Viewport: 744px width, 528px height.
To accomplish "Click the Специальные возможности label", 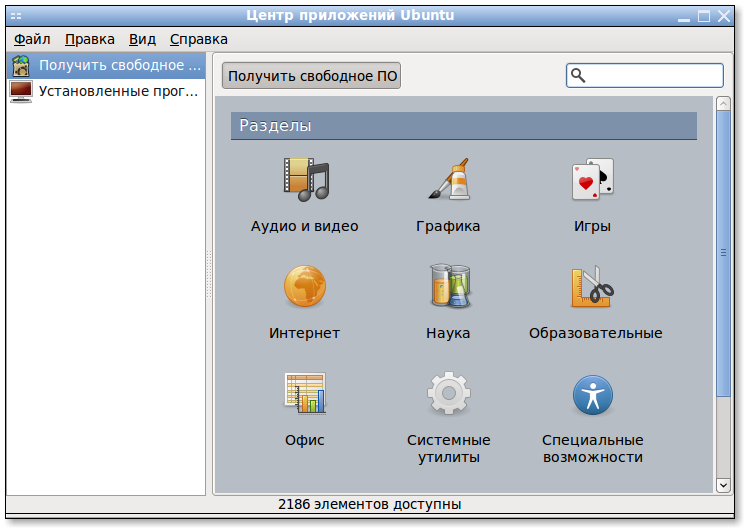I will [x=593, y=448].
